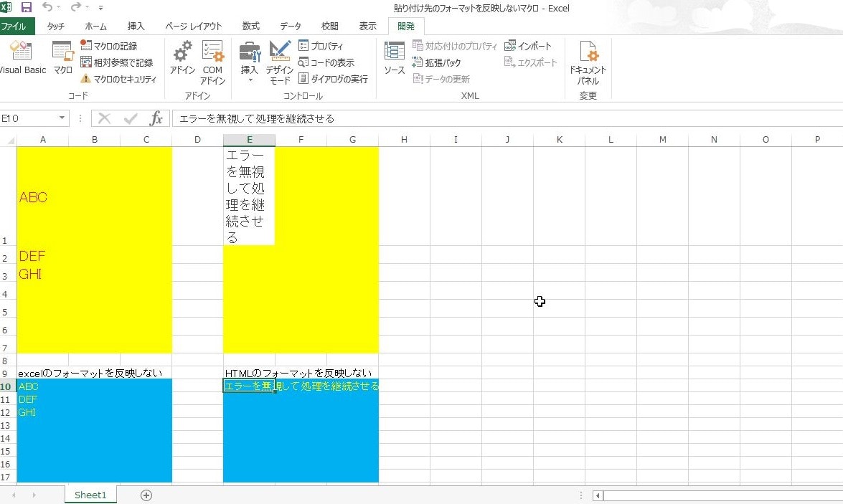Add a new sheet with plus button
Viewport: 843px width, 504px height.
pyautogui.click(x=146, y=495)
